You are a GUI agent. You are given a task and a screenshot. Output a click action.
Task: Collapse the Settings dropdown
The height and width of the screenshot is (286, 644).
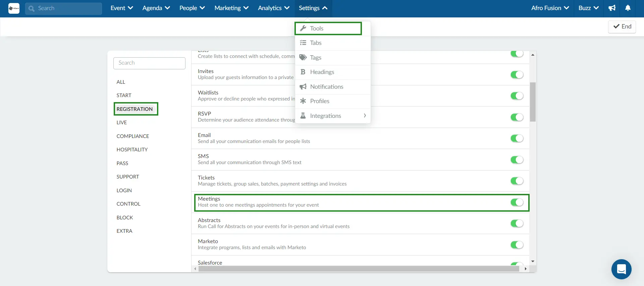pos(313,8)
